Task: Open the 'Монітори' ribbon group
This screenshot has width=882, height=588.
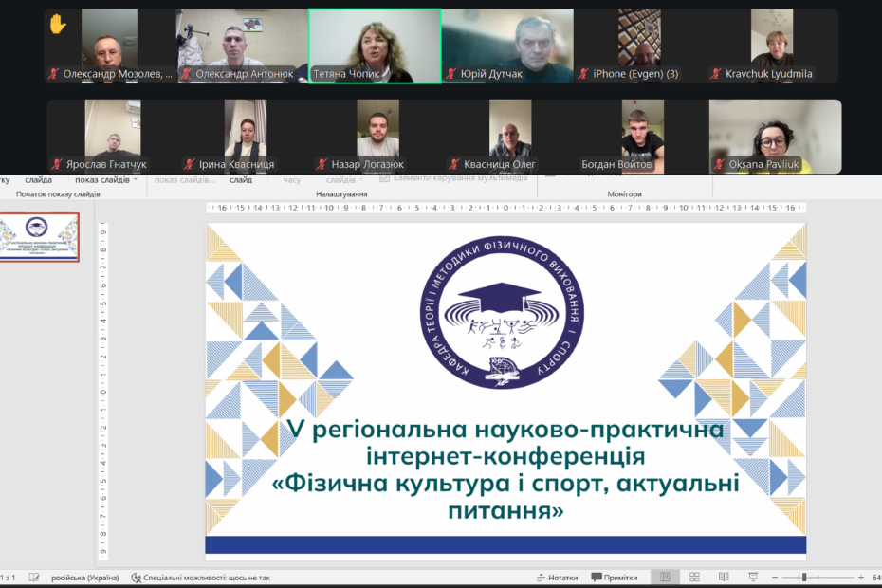Action: click(624, 193)
